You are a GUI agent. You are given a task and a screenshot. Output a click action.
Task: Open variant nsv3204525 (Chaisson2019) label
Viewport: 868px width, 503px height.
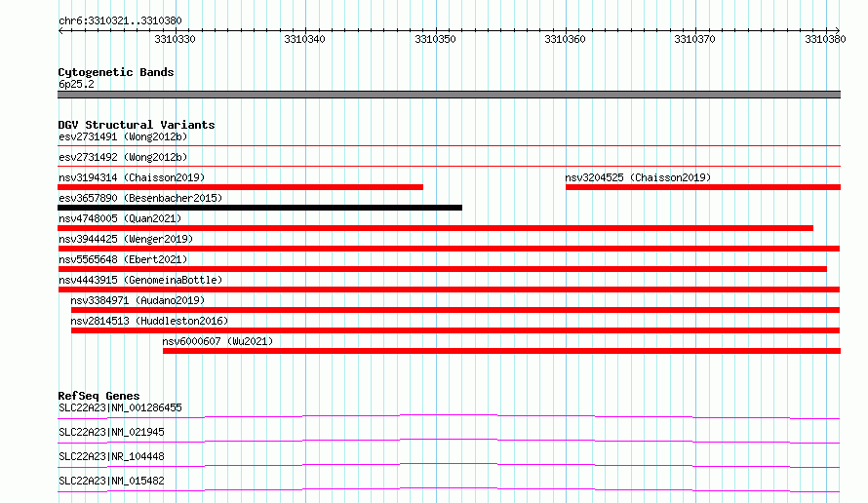pos(638,177)
